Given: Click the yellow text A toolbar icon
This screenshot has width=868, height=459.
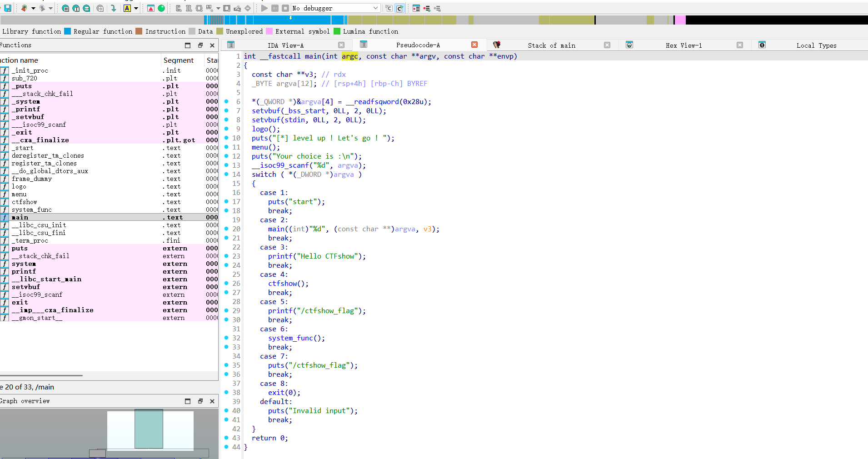Looking at the screenshot, I should [x=127, y=8].
